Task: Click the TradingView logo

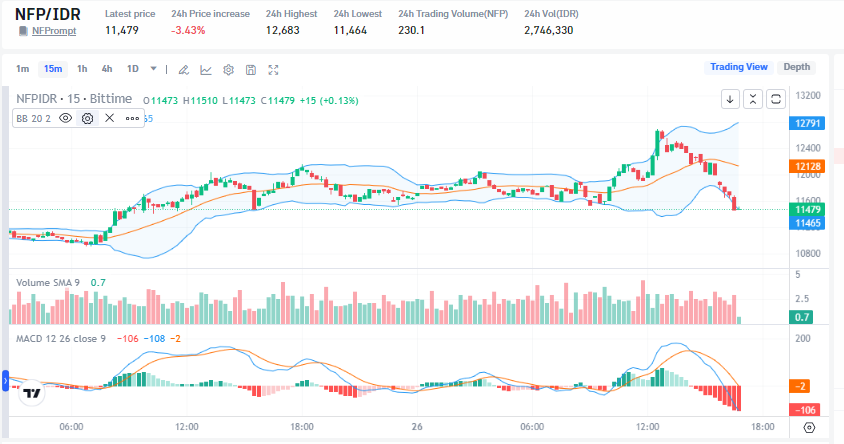Action: click(32, 393)
